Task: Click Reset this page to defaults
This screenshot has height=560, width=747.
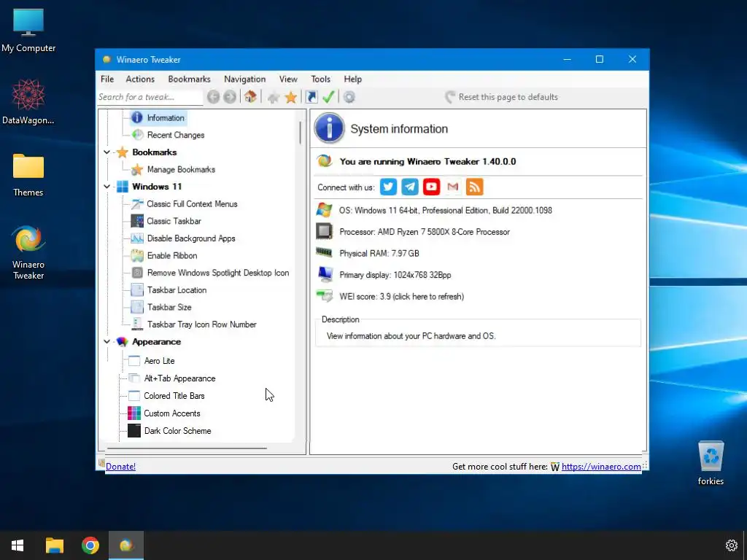Action: (501, 97)
